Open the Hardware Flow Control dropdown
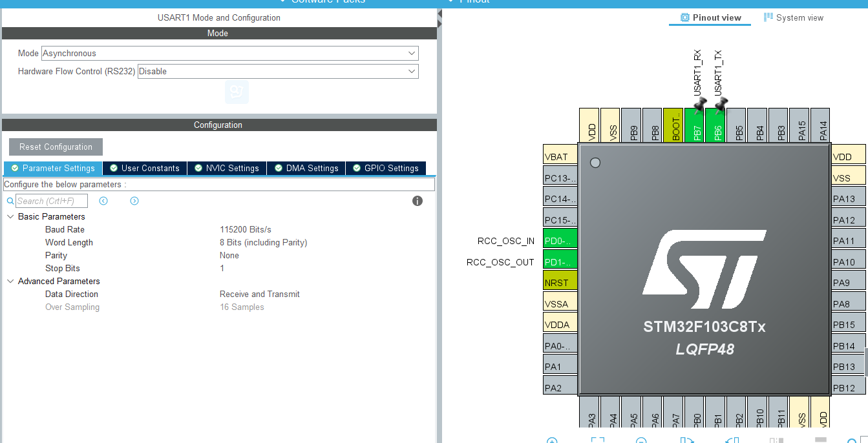This screenshot has width=868, height=443. [278, 72]
